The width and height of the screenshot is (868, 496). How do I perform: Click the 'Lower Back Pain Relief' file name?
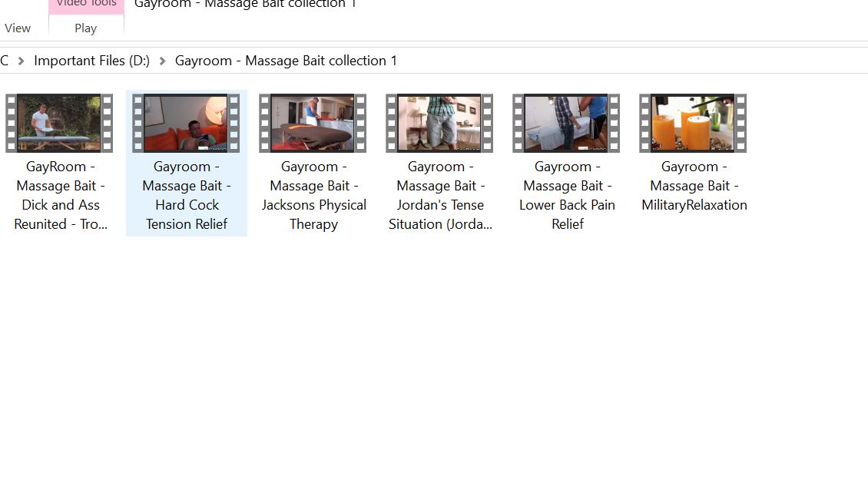(x=567, y=196)
